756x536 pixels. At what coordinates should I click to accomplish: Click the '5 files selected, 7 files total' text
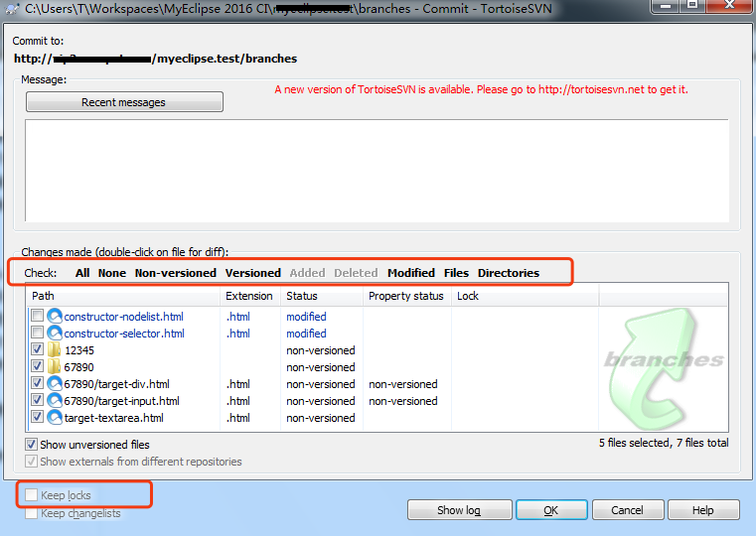[x=664, y=443]
